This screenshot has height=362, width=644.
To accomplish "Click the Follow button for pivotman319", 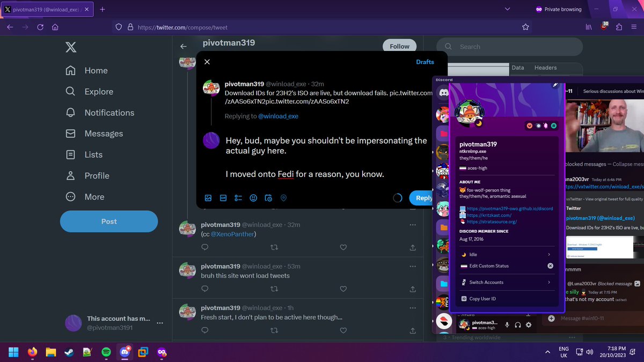I will (399, 47).
